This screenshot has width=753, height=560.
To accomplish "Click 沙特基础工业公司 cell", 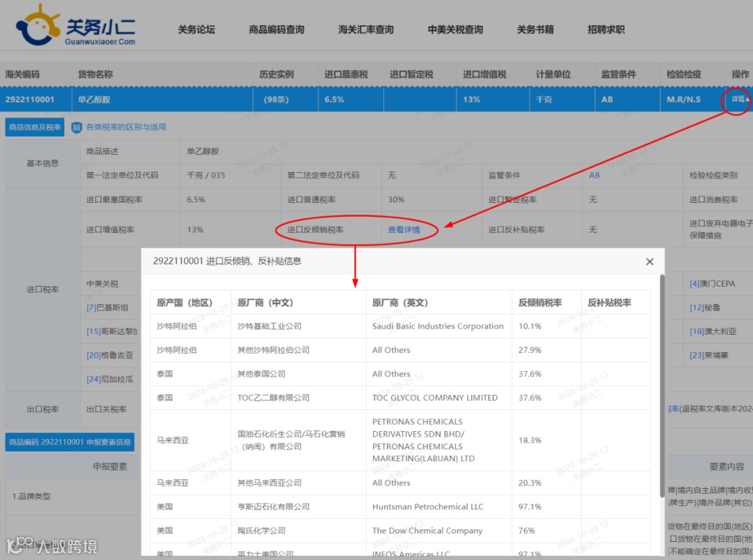I will point(269,326).
